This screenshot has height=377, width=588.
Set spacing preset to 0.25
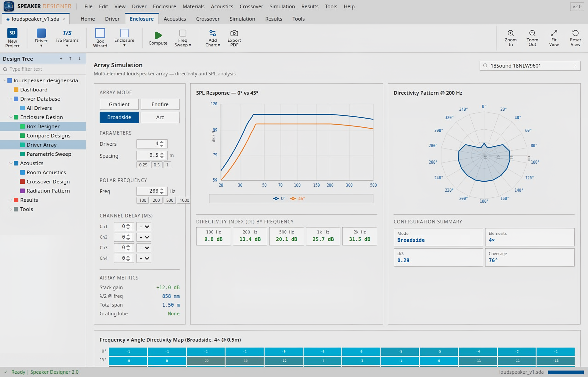[143, 165]
